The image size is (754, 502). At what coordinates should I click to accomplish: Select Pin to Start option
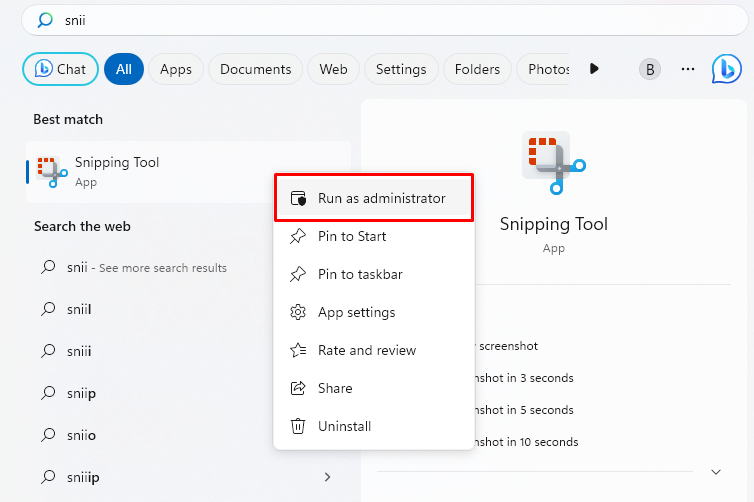pos(352,236)
